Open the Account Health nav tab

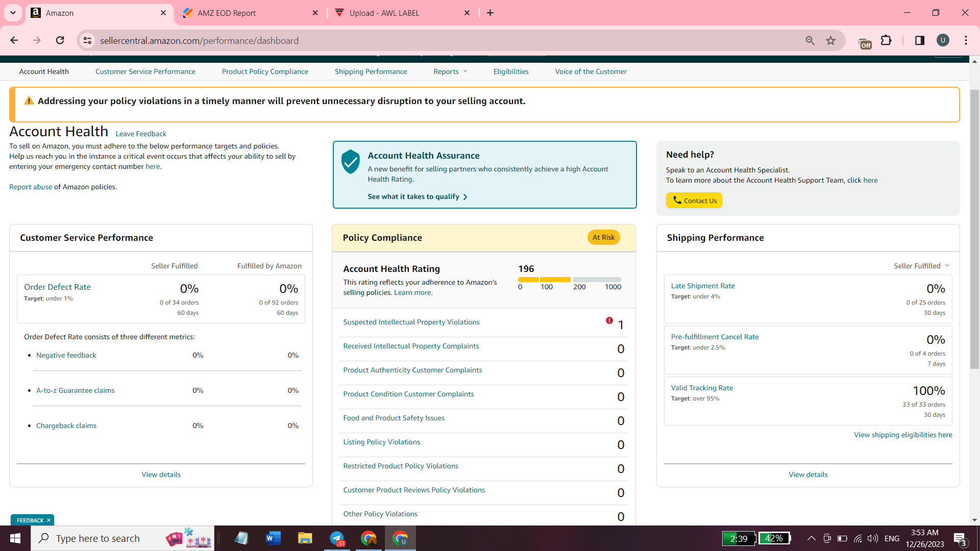(44, 71)
